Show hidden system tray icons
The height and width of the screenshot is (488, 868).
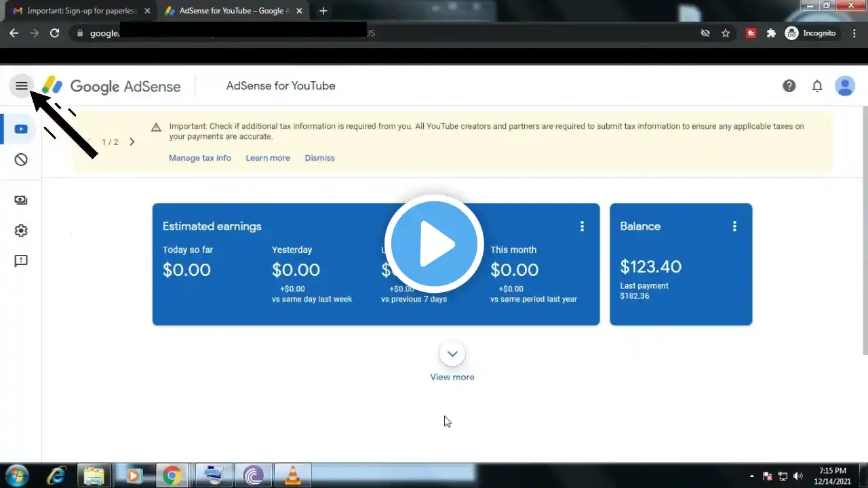pyautogui.click(x=751, y=476)
